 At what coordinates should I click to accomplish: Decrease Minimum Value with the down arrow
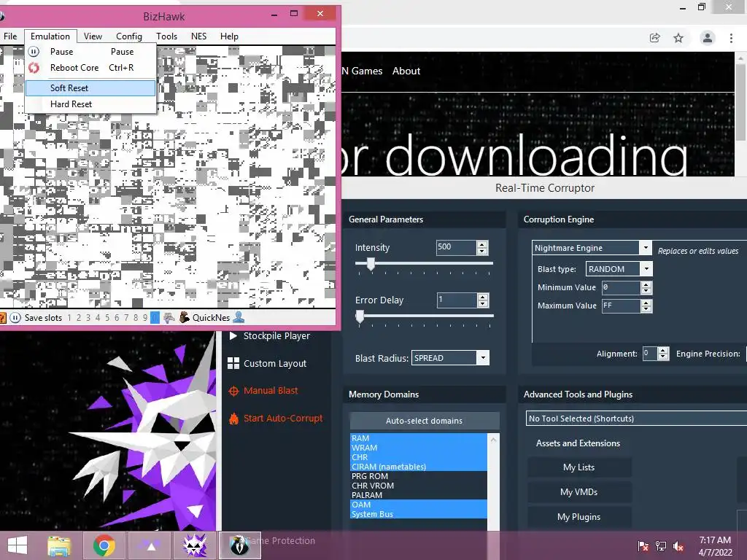(646, 290)
